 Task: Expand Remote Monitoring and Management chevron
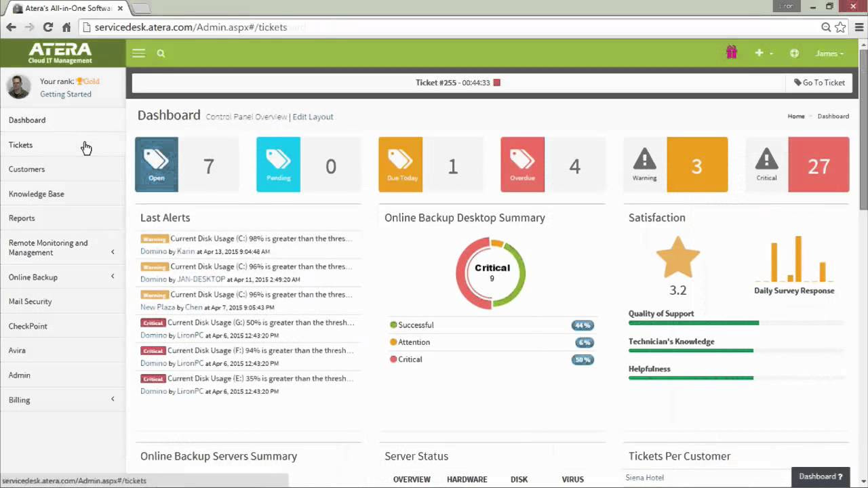113,252
